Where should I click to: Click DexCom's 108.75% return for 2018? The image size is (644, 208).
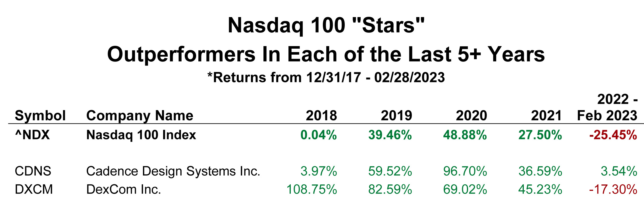tap(312, 190)
